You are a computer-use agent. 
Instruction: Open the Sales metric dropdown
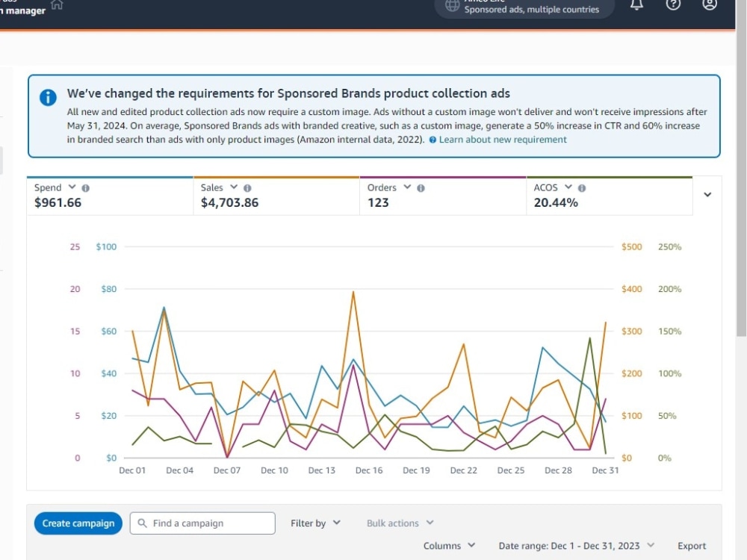[x=233, y=187]
